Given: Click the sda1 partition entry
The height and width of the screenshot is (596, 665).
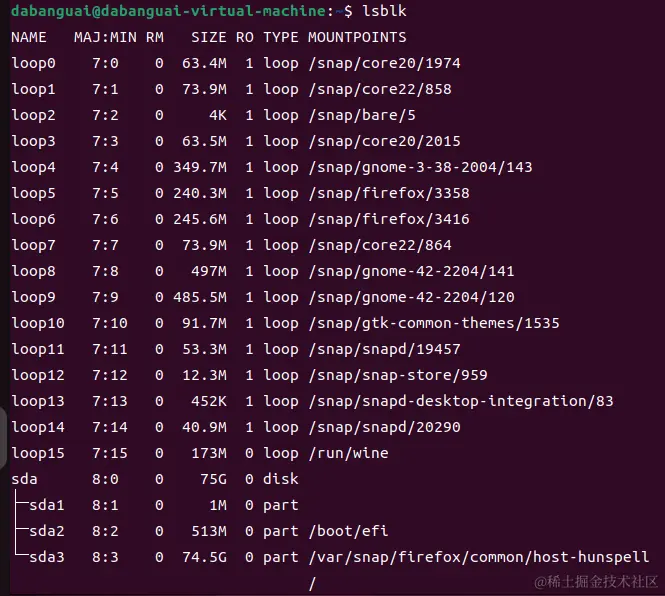Looking at the screenshot, I should 46,505.
